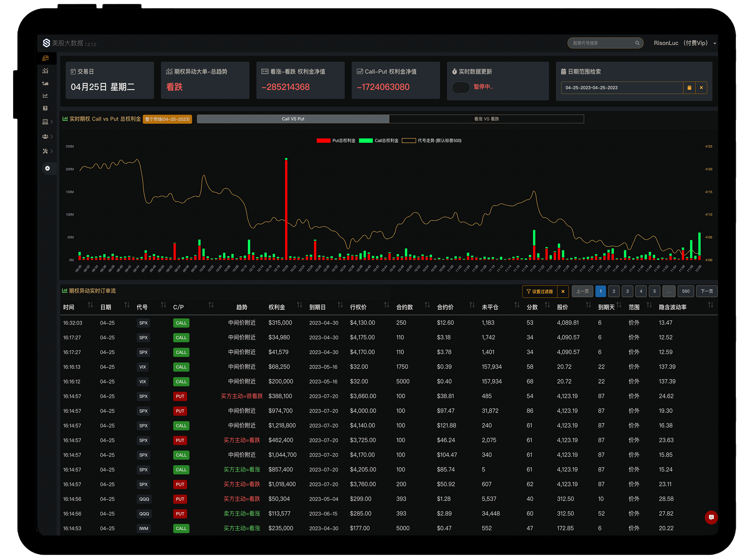Viewport: 754px width, 560px height.
Task: Sort table by 未平仓 column arrows
Action: point(517,305)
